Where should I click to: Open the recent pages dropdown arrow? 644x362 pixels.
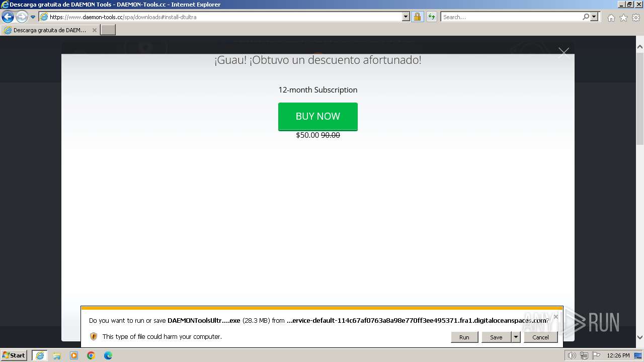tap(33, 17)
